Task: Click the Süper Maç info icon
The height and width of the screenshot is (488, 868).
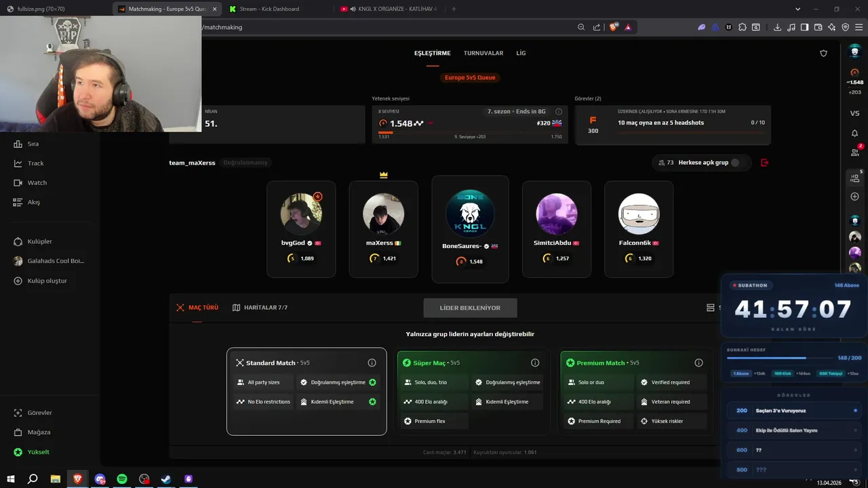Action: [535, 363]
